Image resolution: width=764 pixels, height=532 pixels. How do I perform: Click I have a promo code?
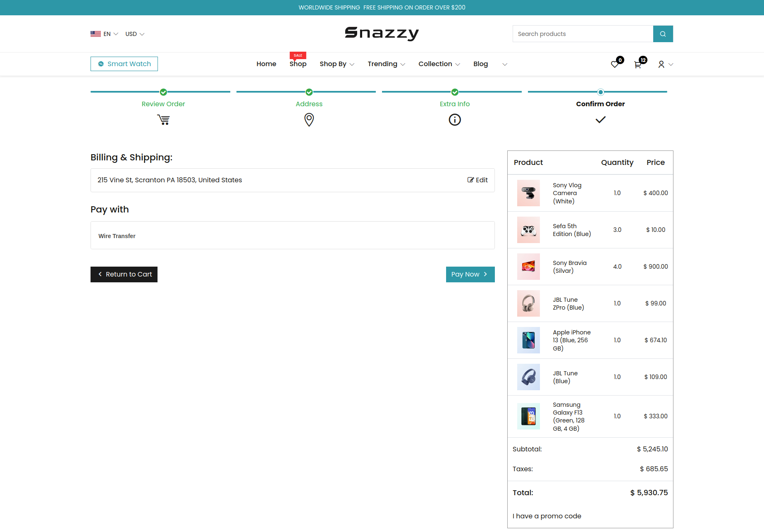click(x=547, y=516)
